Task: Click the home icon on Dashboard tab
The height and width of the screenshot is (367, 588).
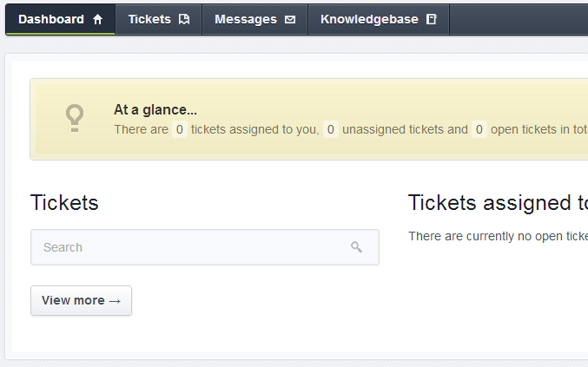Action: (97, 19)
